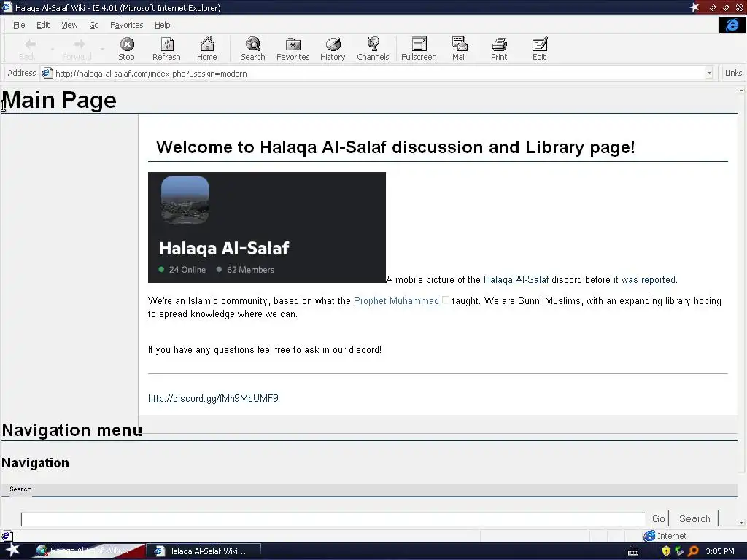747x560 pixels.
Task: Click the white star in the title bar
Action: tap(694, 7)
